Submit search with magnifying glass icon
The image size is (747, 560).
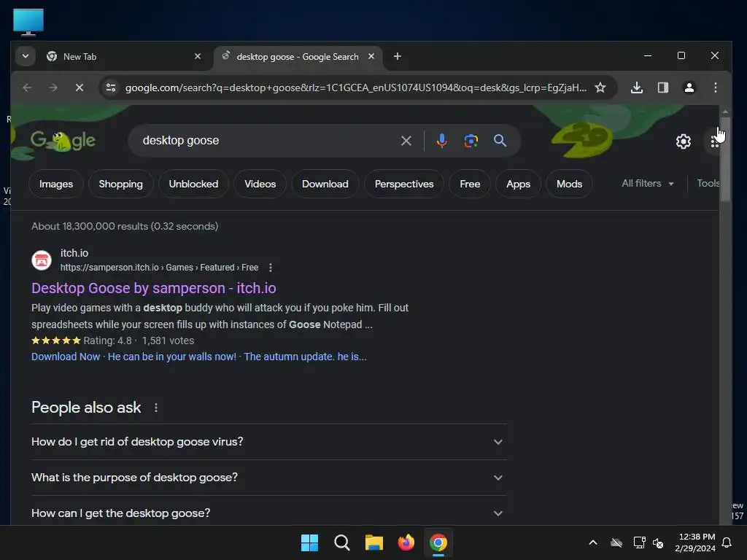500,141
